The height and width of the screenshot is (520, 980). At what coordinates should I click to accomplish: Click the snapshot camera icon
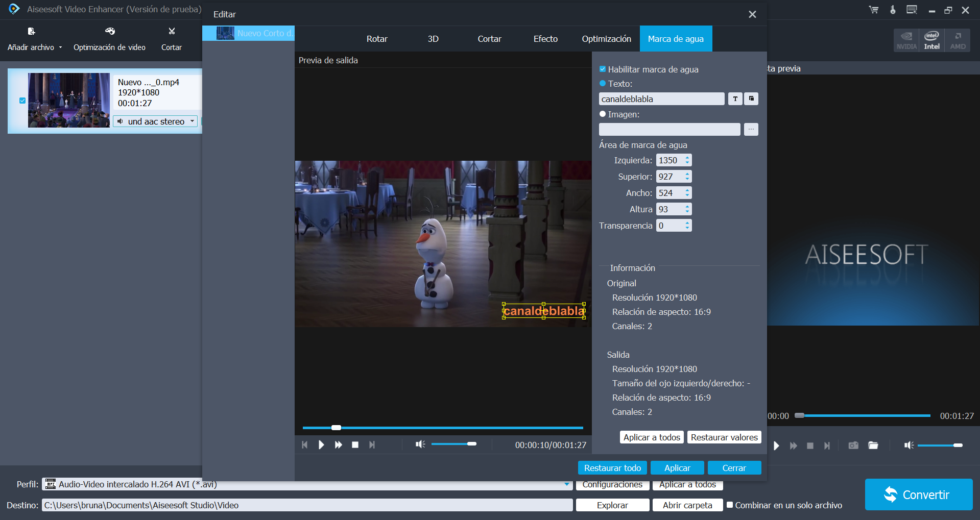tap(853, 445)
